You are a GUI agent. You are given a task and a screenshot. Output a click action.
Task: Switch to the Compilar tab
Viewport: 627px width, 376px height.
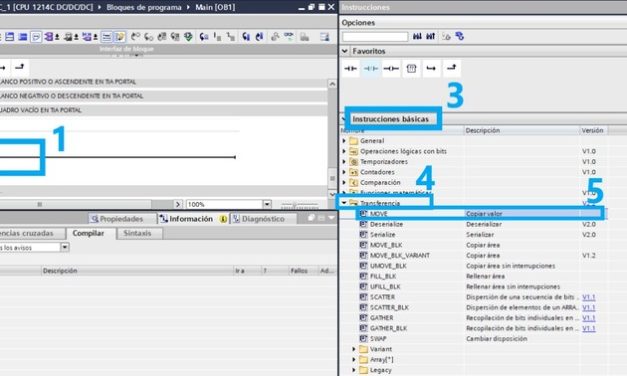coord(88,233)
